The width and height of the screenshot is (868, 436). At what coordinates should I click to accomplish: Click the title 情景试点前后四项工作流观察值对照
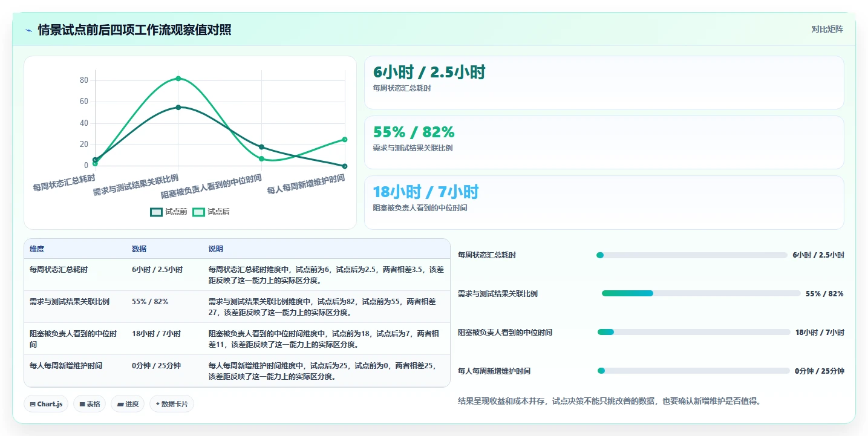point(134,30)
